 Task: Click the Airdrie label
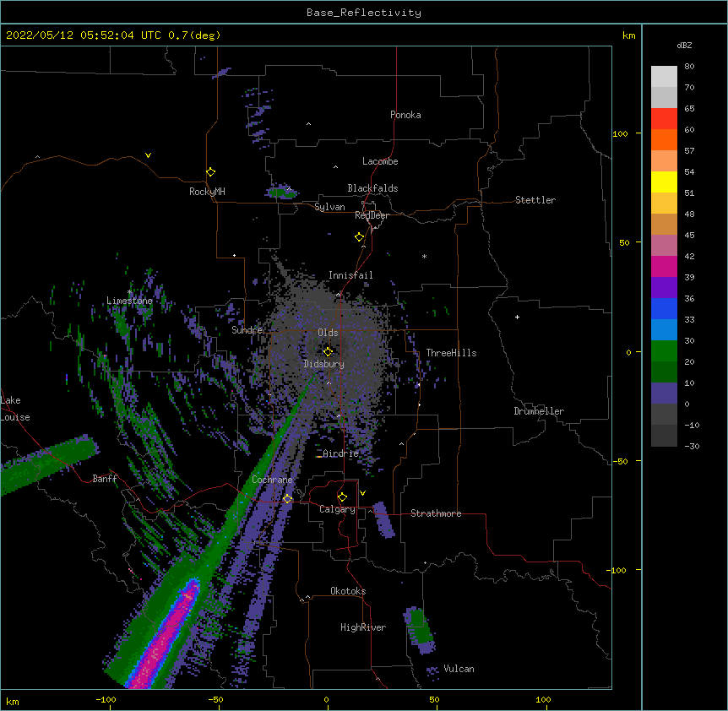(x=341, y=453)
